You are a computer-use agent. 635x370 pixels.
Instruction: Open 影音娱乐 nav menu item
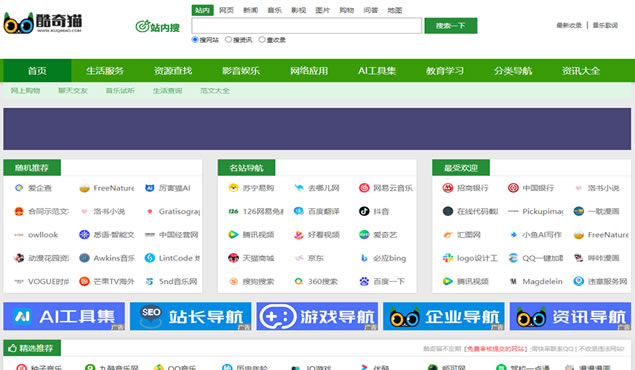241,71
